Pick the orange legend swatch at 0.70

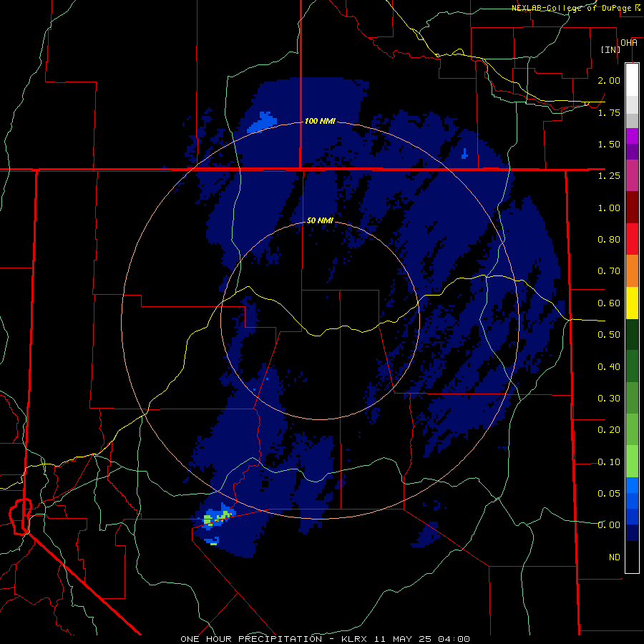[632, 271]
